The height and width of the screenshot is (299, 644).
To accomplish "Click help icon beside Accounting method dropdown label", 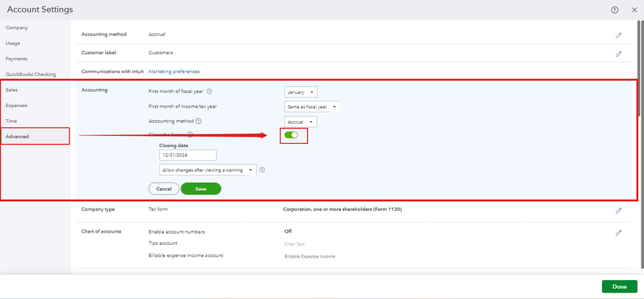I will tap(198, 121).
